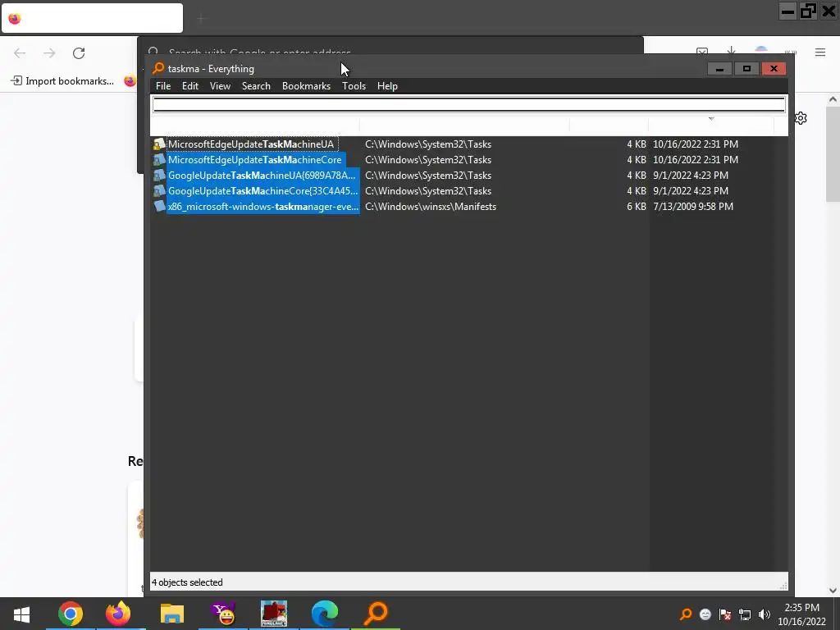Viewport: 840px width, 630px height.
Task: Click the file icon beside GoogleUpdateTaskMachineCore
Action: 159,190
